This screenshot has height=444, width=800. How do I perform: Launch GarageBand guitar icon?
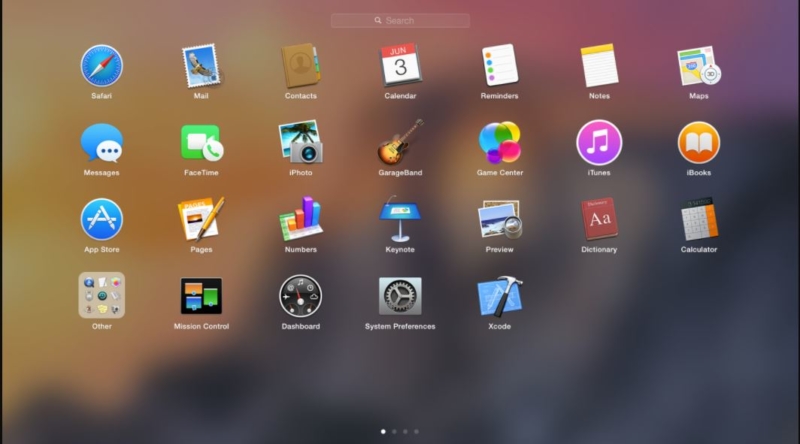click(x=400, y=143)
